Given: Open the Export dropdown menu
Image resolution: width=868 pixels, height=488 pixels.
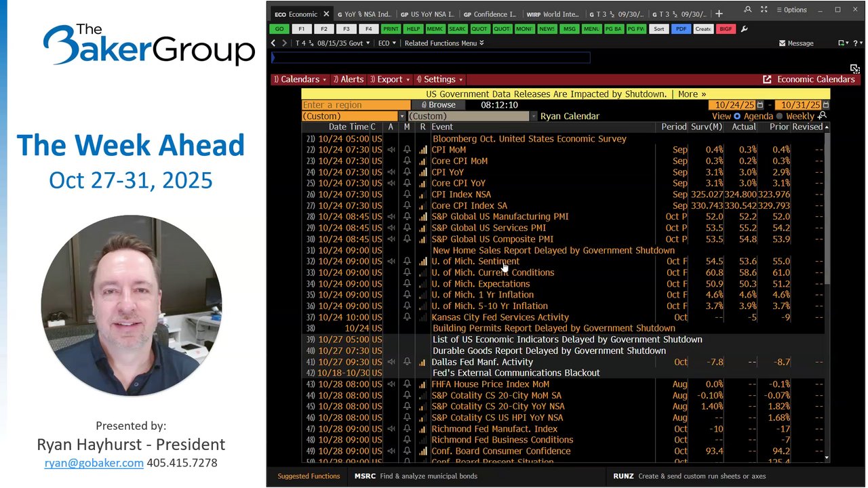Looking at the screenshot, I should coord(389,79).
